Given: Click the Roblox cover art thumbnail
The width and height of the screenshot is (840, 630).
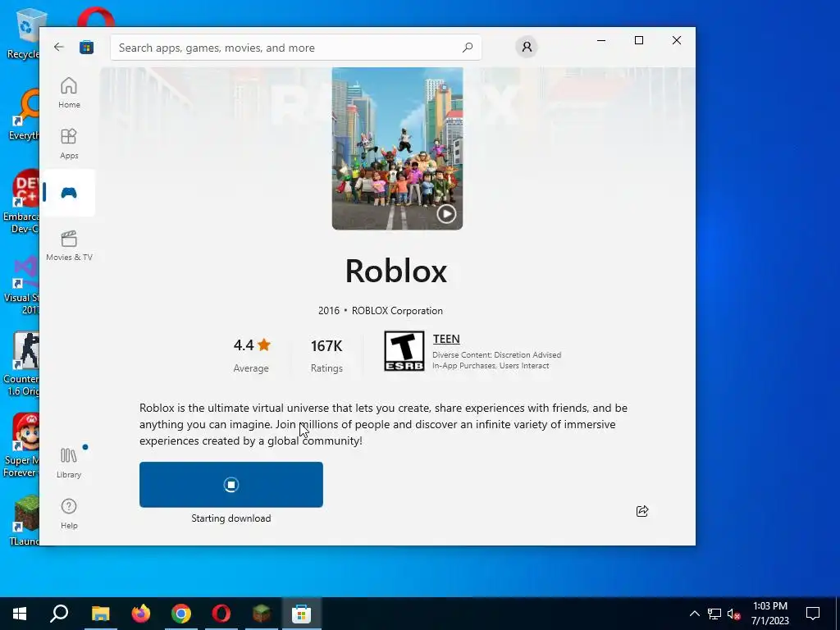Looking at the screenshot, I should 397,148.
